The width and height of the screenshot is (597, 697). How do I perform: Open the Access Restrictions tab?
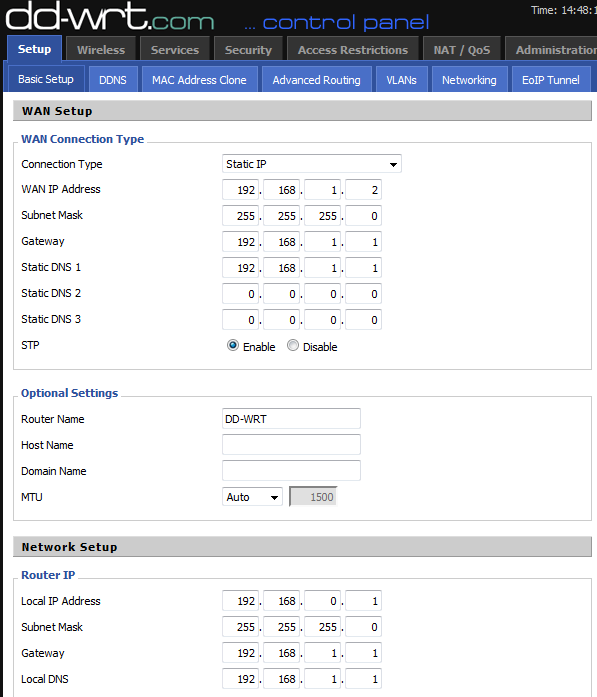[353, 50]
